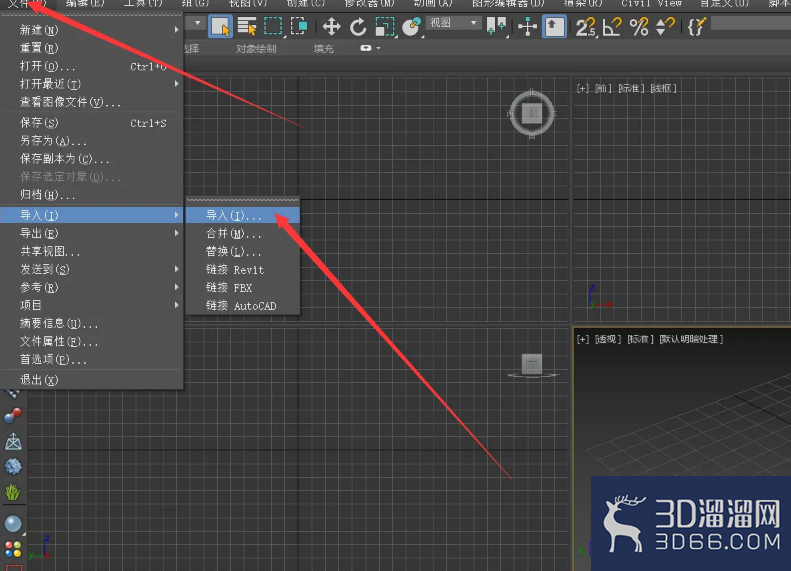Click the named selection sets field
Image resolution: width=791 pixels, height=571 pixels.
click(x=751, y=23)
